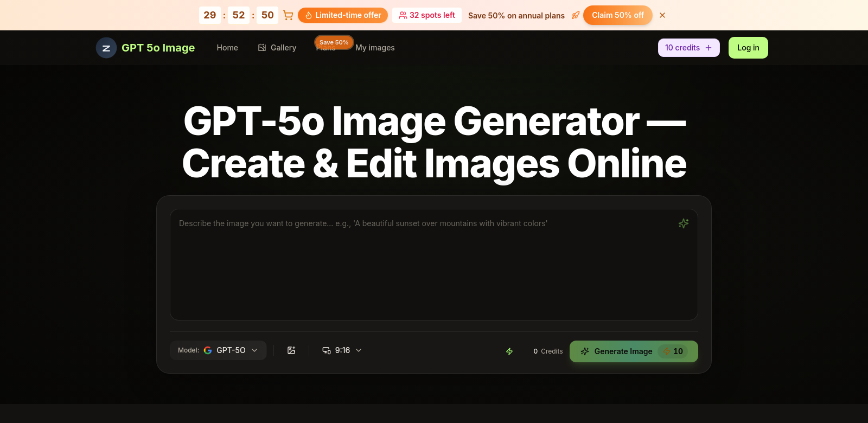868x423 pixels.
Task: Click the countdown timer seconds 50
Action: pyautogui.click(x=267, y=15)
